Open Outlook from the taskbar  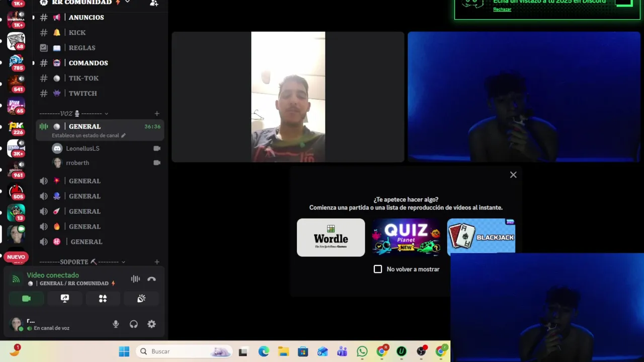click(x=323, y=351)
